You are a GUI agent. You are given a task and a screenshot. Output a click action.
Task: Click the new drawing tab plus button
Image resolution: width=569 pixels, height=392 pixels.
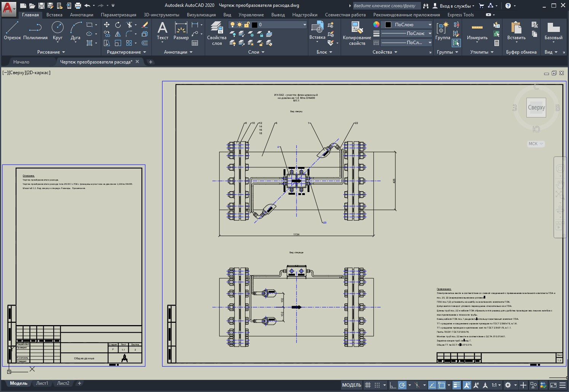[151, 62]
